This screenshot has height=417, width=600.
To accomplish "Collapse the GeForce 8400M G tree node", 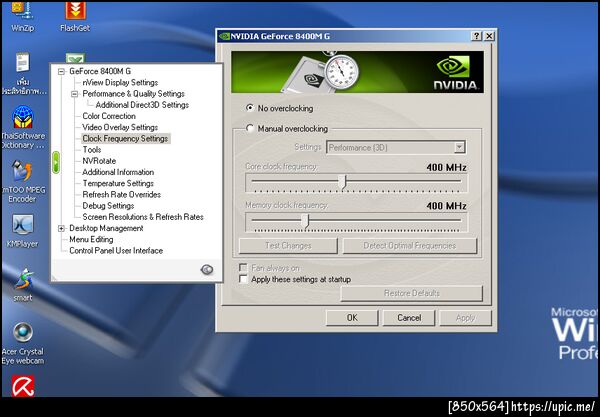I will (61, 72).
